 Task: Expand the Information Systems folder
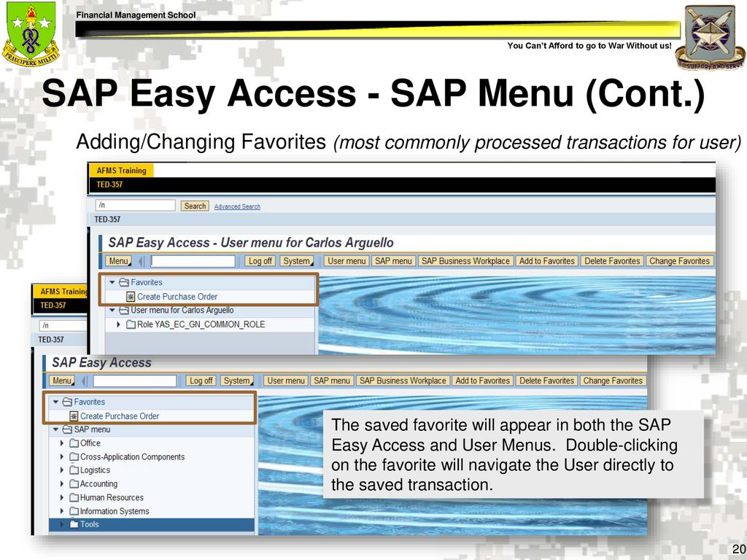[x=62, y=511]
